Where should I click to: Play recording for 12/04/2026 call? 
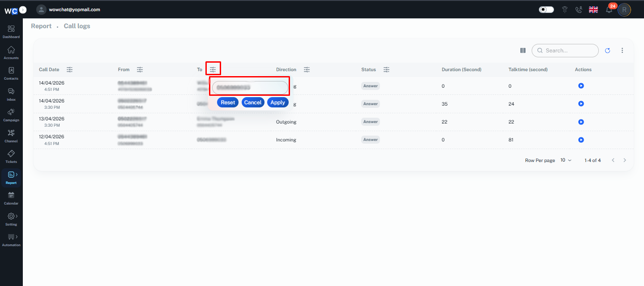coord(581,140)
